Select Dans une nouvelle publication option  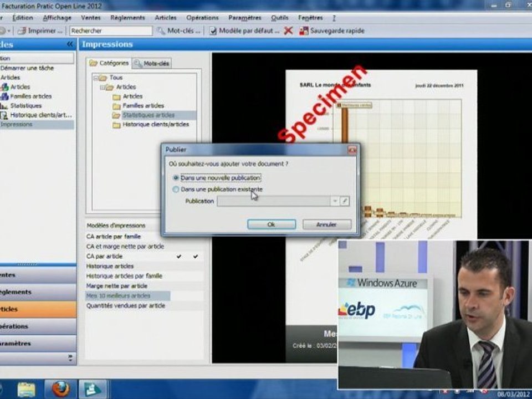176,178
